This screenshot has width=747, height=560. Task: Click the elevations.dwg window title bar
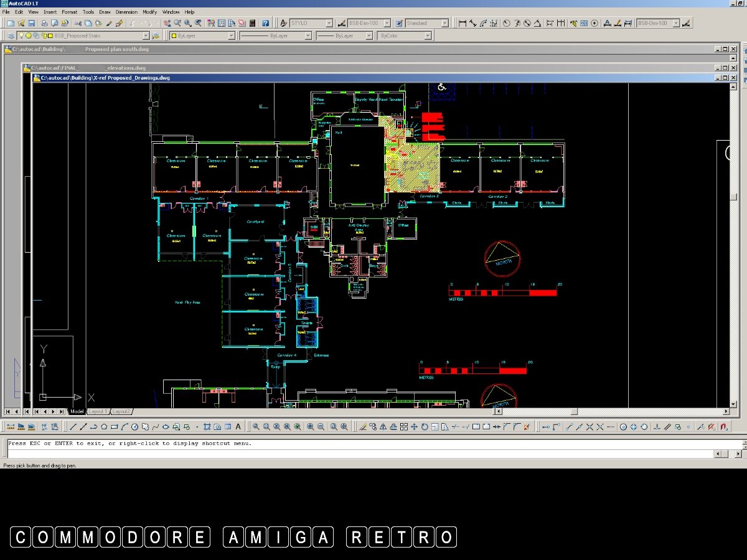pos(125,68)
